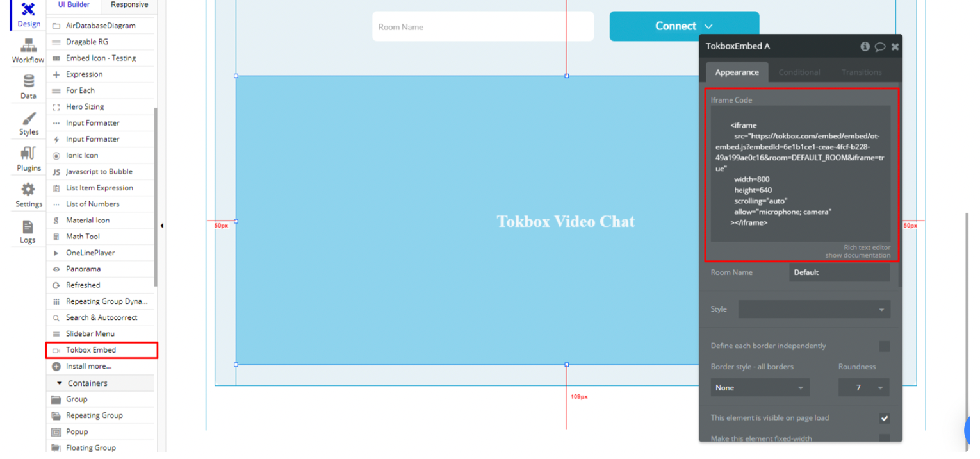Switch to the Conditional tab
This screenshot has width=980, height=459.
(x=799, y=72)
